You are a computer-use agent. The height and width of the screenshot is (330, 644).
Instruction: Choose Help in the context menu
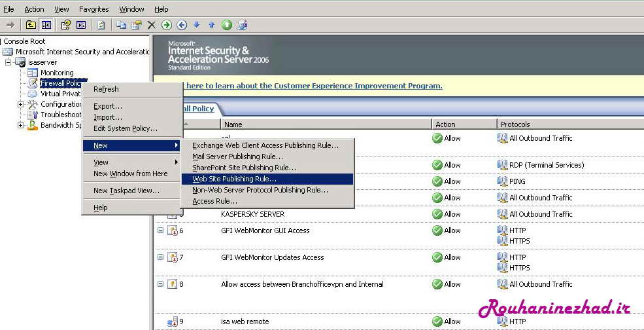pyautogui.click(x=132, y=208)
